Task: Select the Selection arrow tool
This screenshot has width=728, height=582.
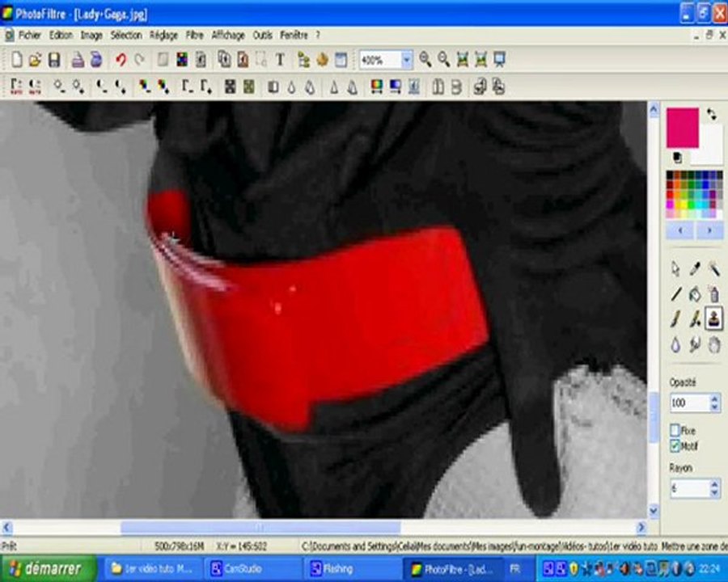Action: click(x=676, y=268)
